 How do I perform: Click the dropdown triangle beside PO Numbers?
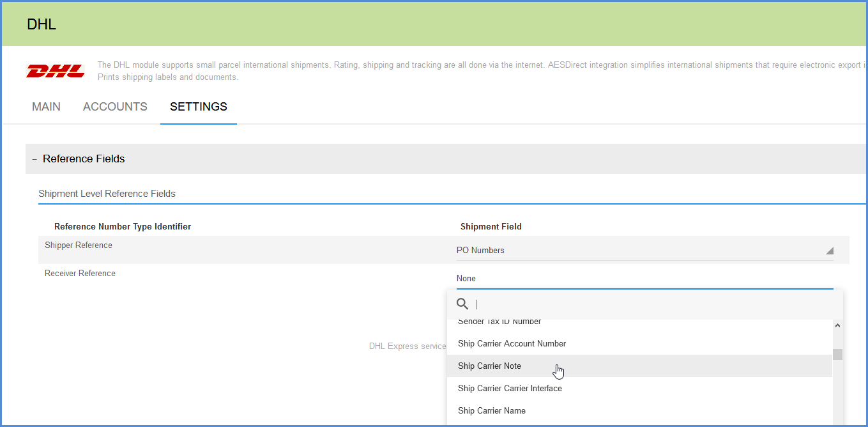point(829,250)
